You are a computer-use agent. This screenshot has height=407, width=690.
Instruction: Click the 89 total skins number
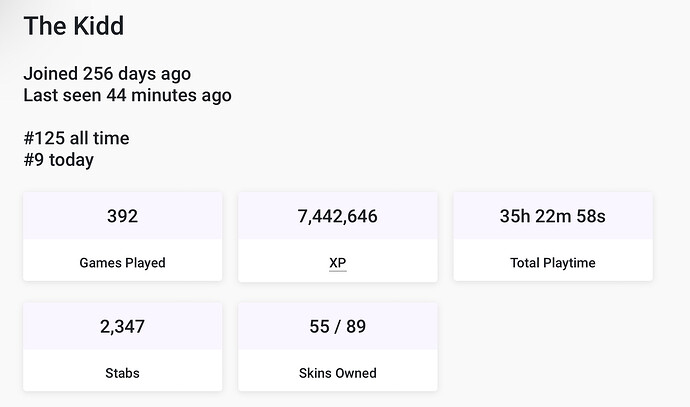356,326
